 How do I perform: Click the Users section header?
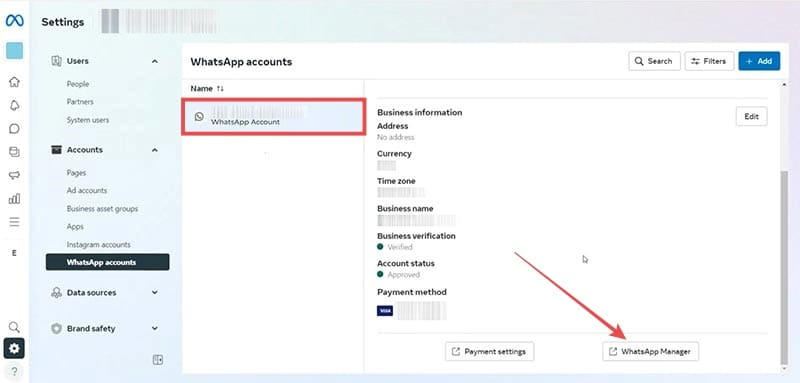coord(78,61)
